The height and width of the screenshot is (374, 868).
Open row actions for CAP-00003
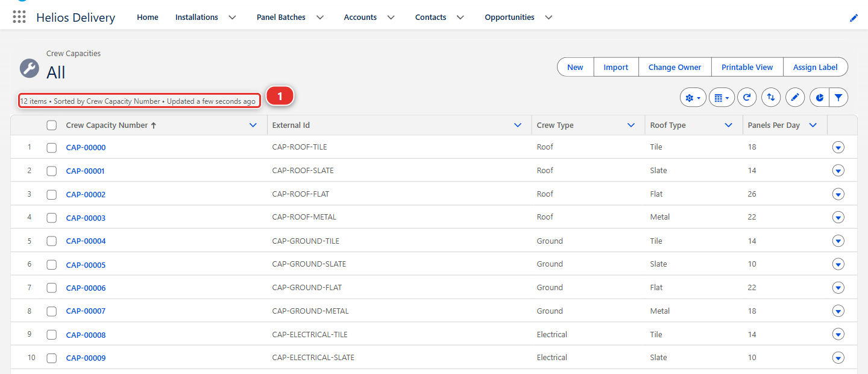(838, 217)
